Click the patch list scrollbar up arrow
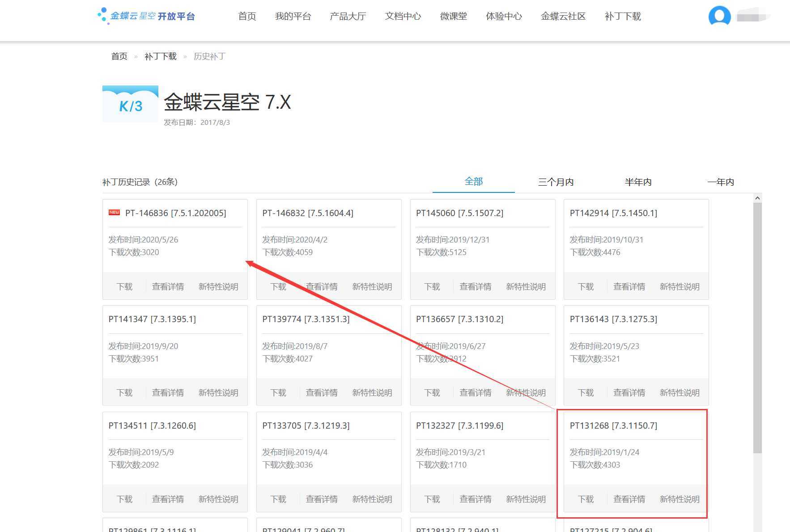Image resolution: width=790 pixels, height=532 pixels. [757, 198]
